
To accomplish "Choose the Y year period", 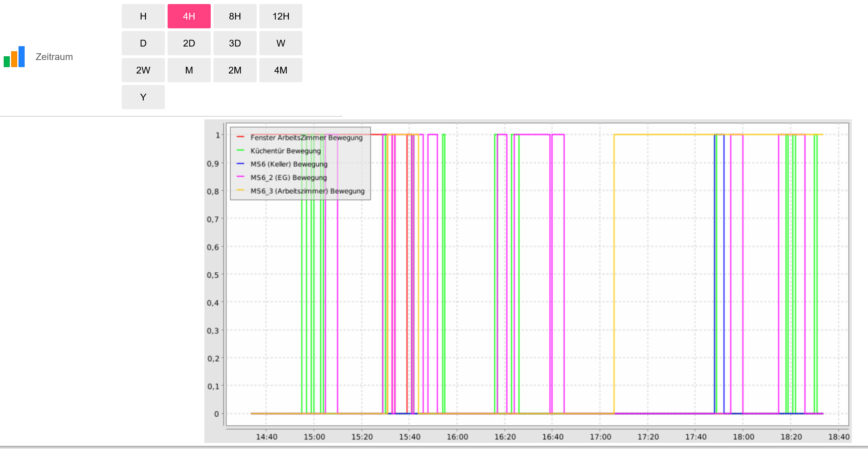I will point(143,97).
